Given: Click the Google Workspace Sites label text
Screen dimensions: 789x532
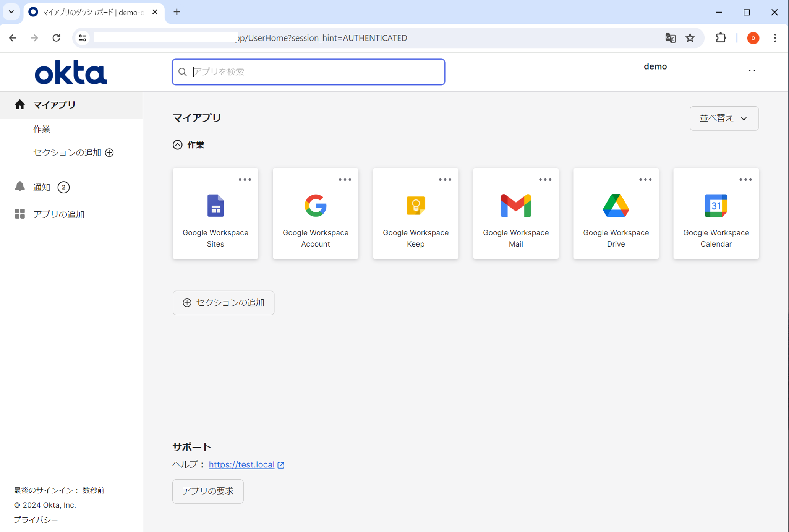Looking at the screenshot, I should pyautogui.click(x=215, y=238).
